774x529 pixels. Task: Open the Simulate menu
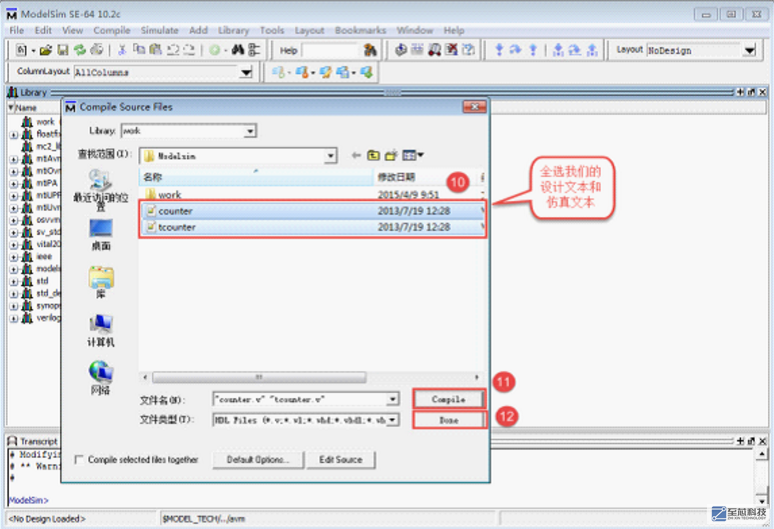(159, 31)
